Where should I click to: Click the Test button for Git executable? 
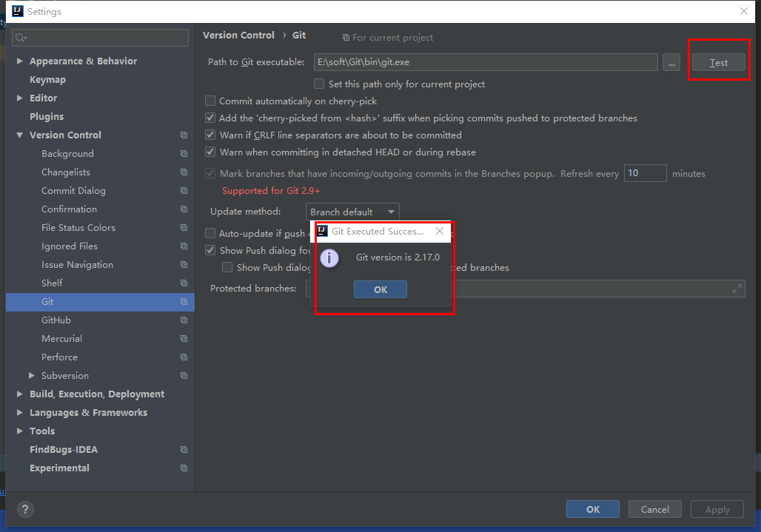718,63
